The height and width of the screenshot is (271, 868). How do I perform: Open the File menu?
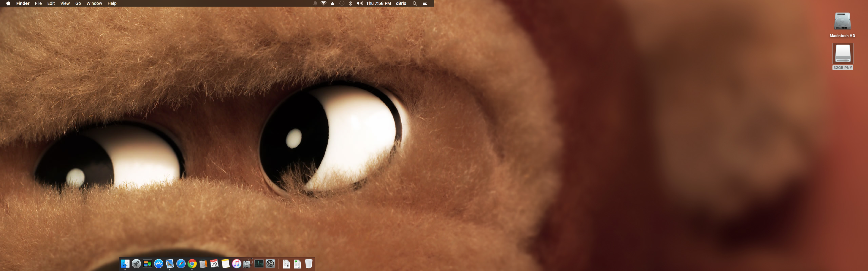coord(38,3)
